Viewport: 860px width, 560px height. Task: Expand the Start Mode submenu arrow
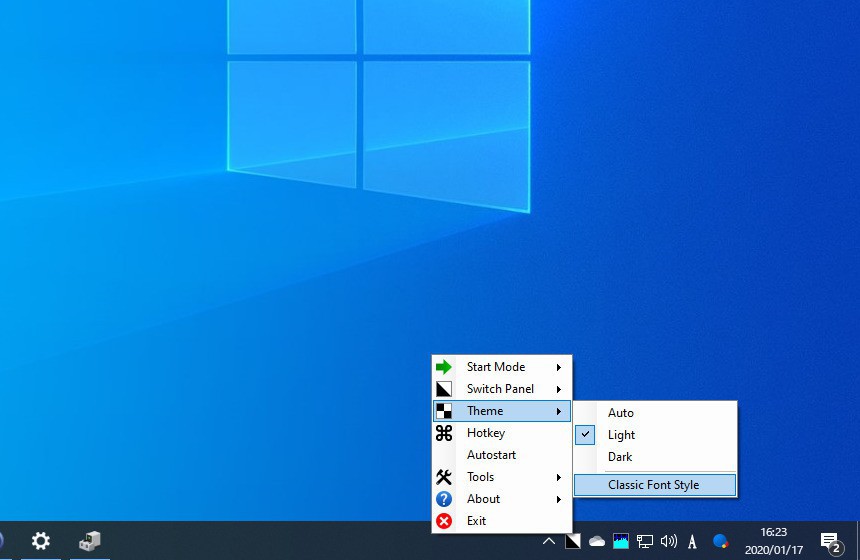[559, 367]
